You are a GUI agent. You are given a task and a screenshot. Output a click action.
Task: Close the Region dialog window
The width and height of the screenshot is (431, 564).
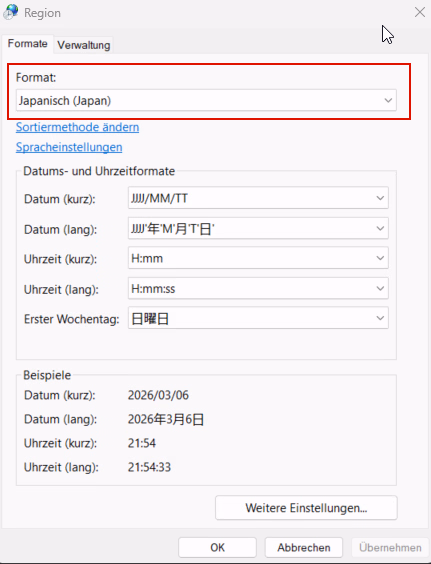(419, 12)
